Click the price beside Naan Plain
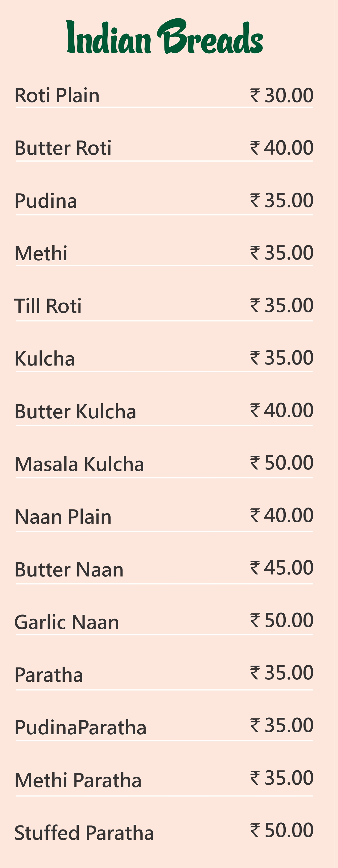The width and height of the screenshot is (338, 868). pyautogui.click(x=282, y=515)
